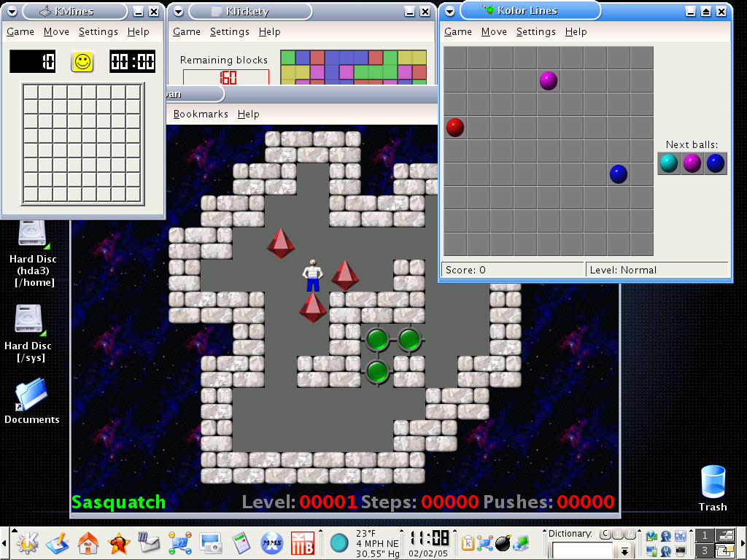Open the Move menu in Kolor Lines
Image resolution: width=747 pixels, height=560 pixels.
pyautogui.click(x=494, y=32)
